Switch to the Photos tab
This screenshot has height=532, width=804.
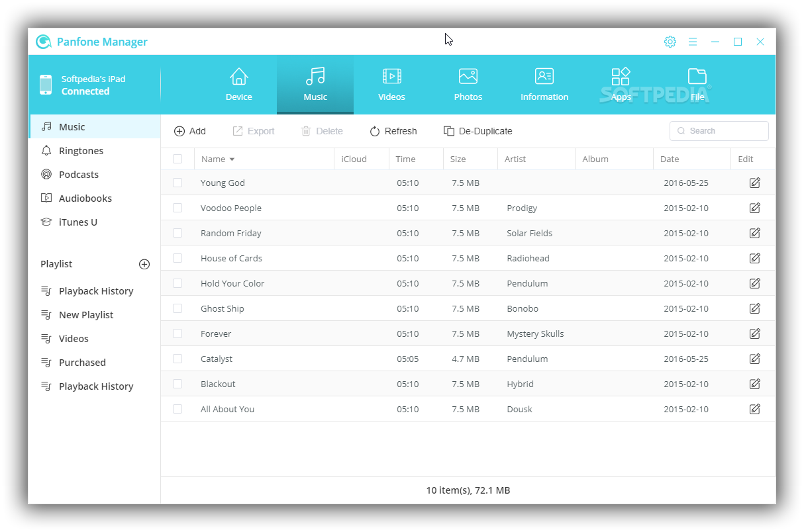pos(468,85)
